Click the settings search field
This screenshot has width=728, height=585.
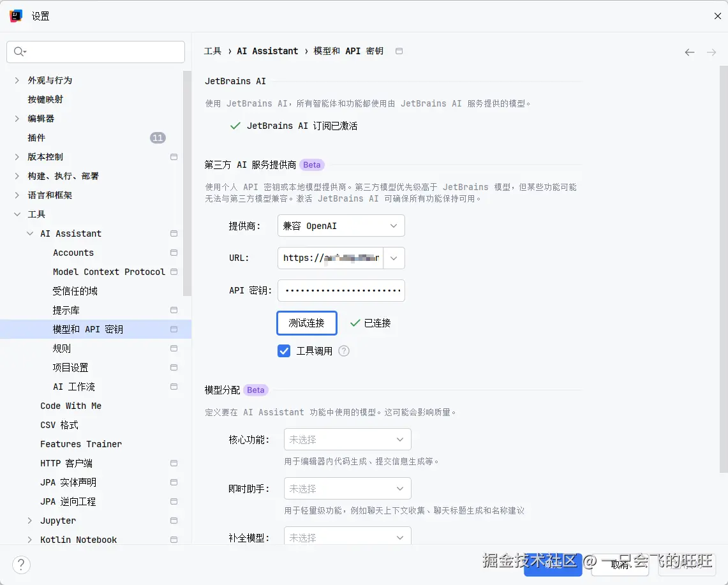pyautogui.click(x=96, y=52)
